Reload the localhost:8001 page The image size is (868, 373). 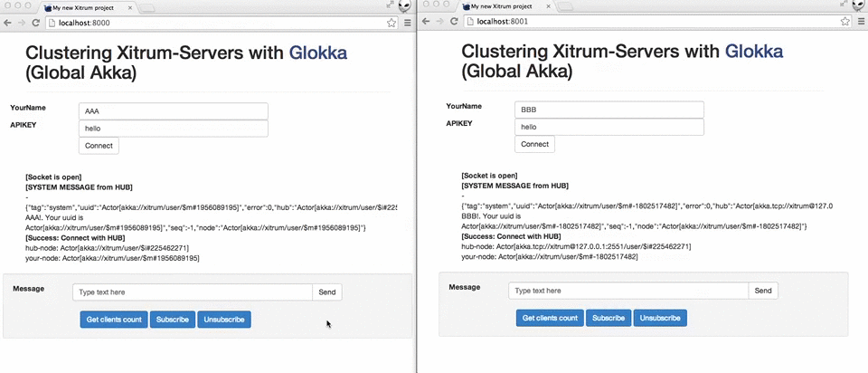point(453,22)
